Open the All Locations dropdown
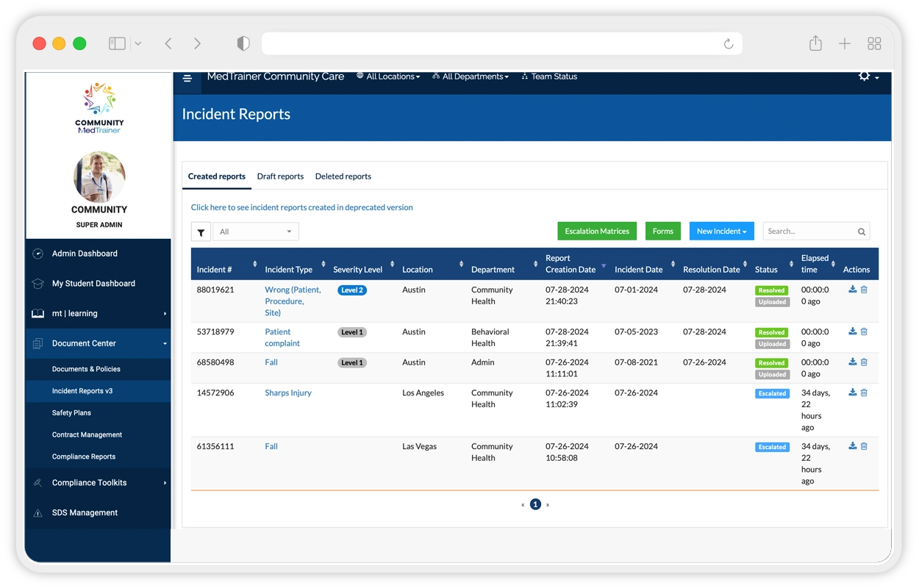Viewport: 919px width, 588px height. (388, 76)
